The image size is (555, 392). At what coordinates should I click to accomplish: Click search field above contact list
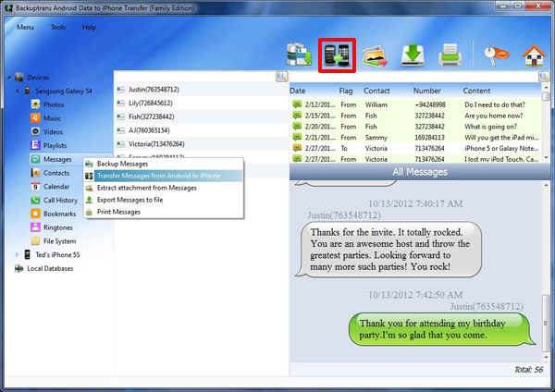pos(195,77)
